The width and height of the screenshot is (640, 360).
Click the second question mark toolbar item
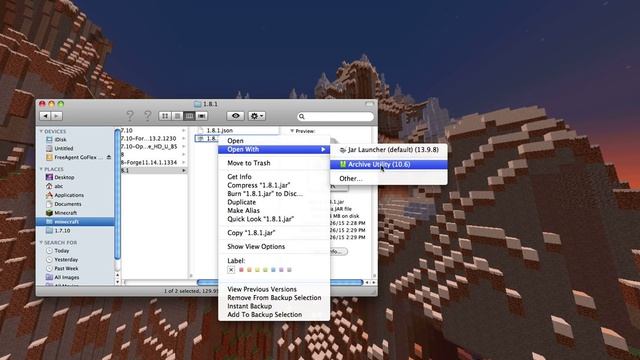148,116
